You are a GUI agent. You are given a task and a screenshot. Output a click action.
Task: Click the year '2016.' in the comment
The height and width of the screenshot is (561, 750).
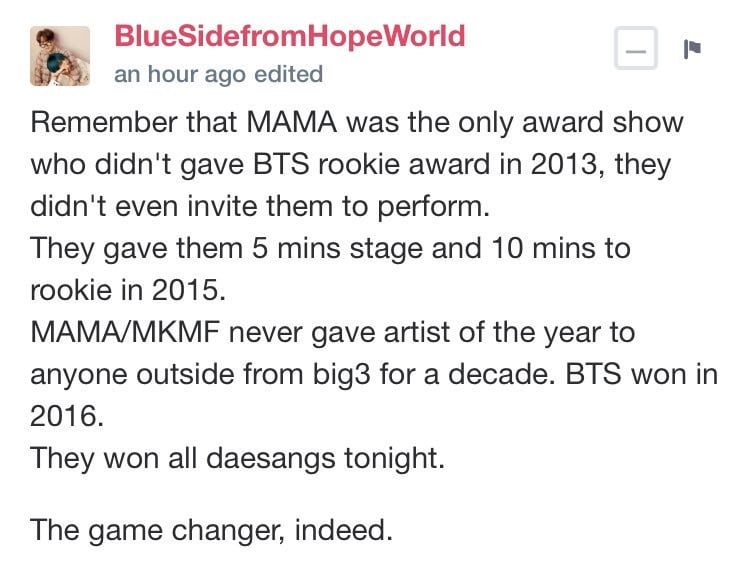(x=66, y=416)
